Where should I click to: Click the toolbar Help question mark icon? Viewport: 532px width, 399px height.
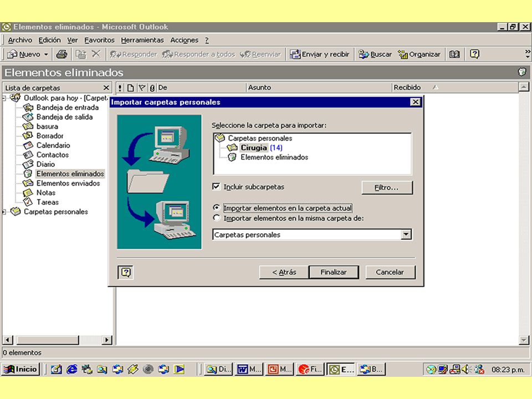[474, 54]
